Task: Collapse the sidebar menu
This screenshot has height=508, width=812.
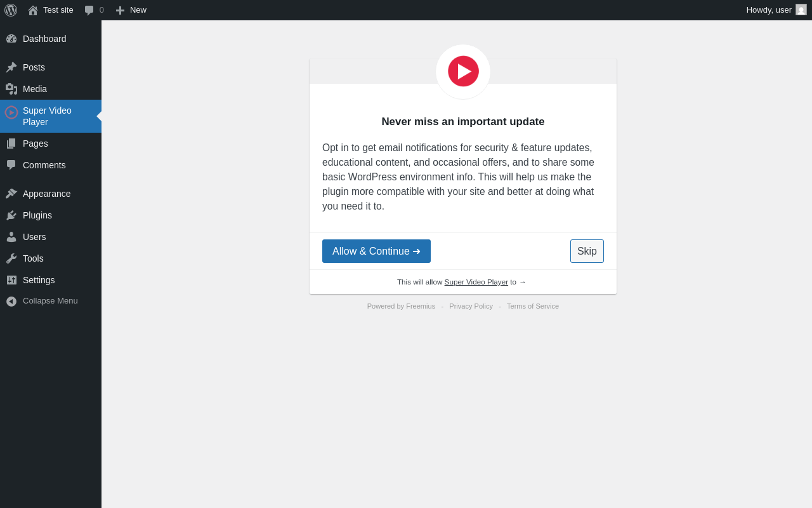Action: (51, 301)
